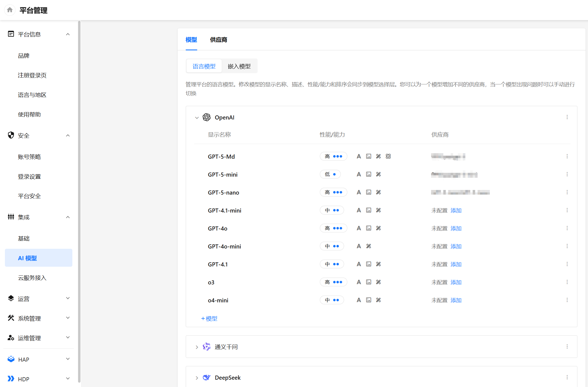
Task: Select the 模型 tab
Action: 191,40
